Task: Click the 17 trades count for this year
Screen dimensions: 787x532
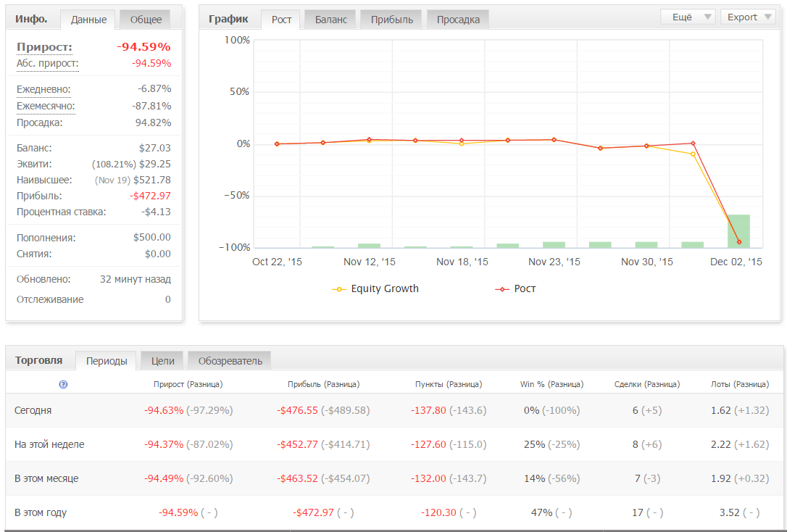Action: coord(638,513)
